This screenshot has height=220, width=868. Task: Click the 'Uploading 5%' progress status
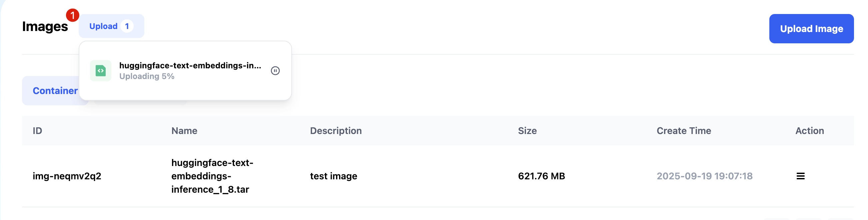(147, 76)
